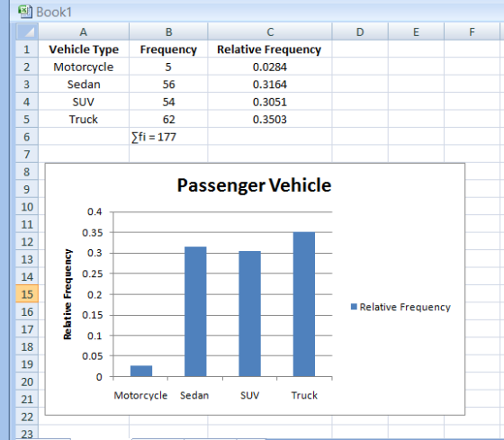Click empty cell E3
Screen dimensions: 504x440
point(416,85)
